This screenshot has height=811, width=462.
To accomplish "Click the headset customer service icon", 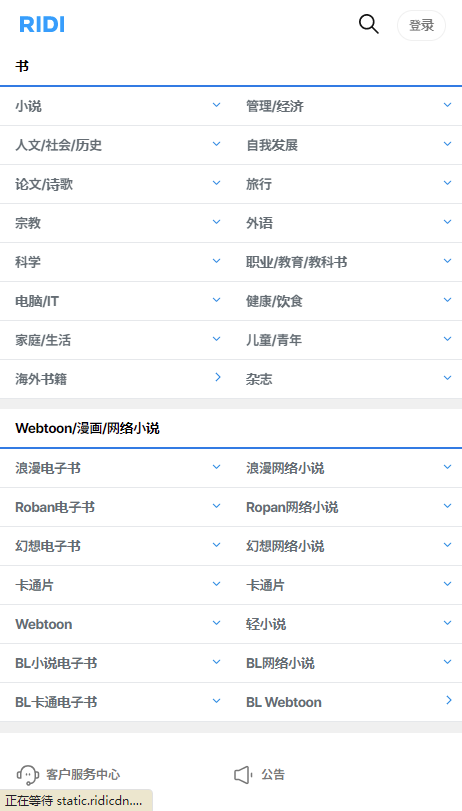I will point(28,774).
